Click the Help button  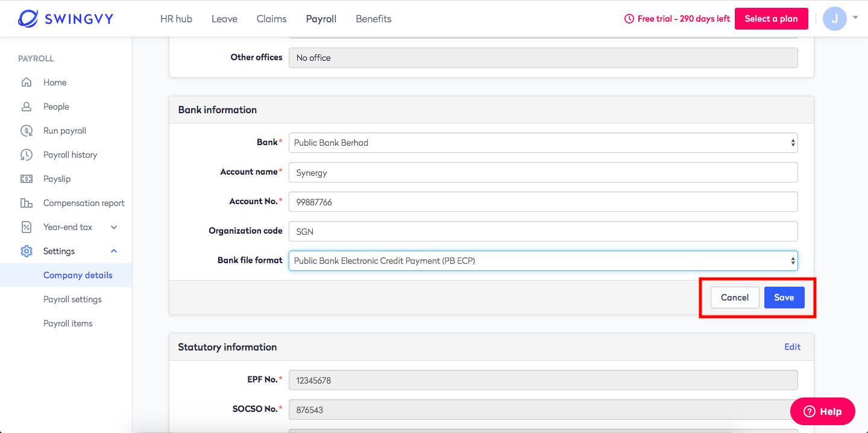click(823, 412)
